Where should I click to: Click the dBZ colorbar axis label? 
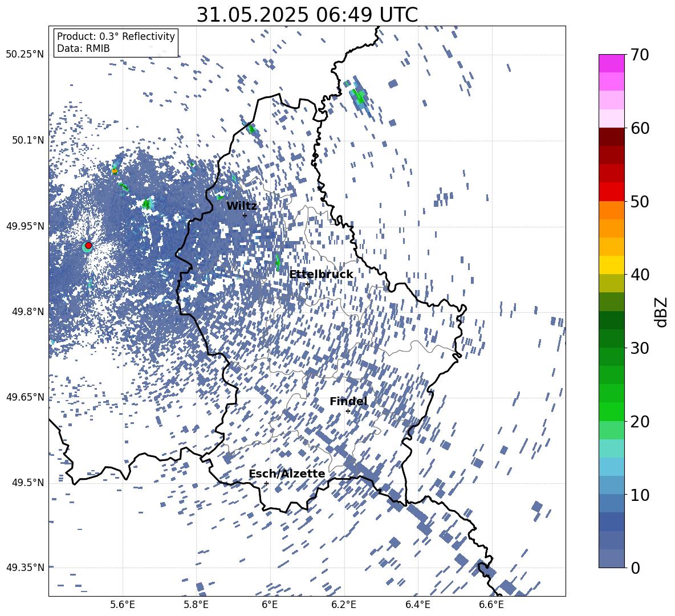[662, 312]
